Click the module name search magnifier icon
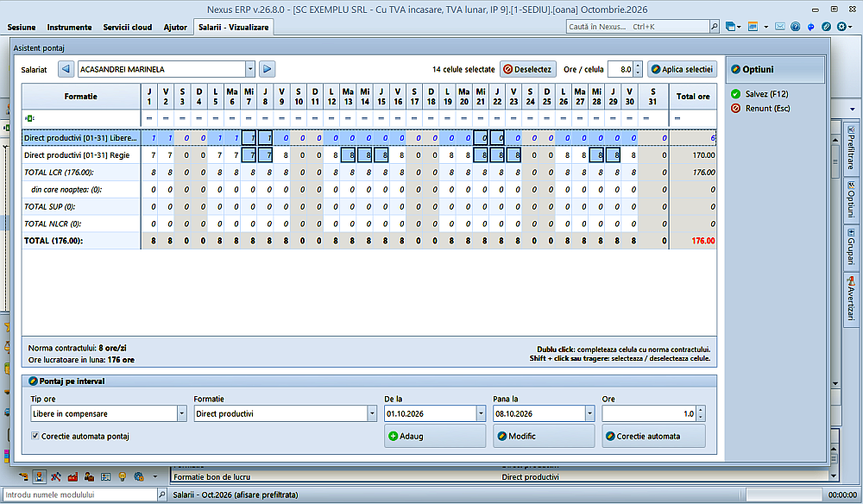The image size is (863, 504). [162, 495]
